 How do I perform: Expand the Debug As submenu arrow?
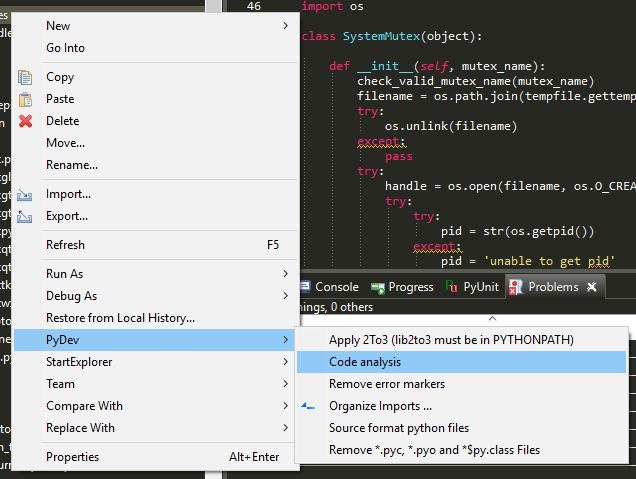coord(286,296)
